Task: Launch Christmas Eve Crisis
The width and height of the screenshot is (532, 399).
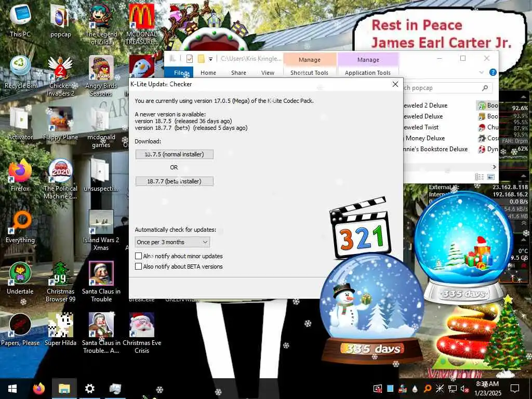Action: (141, 333)
